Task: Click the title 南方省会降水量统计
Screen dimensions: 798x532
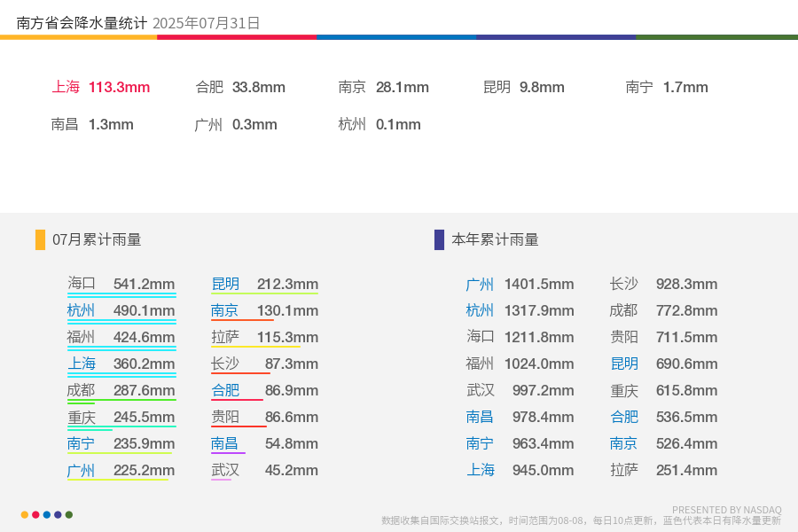Action: pos(82,23)
